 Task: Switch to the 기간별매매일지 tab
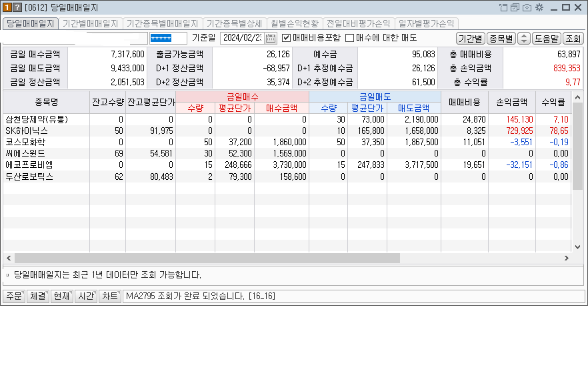[89, 23]
